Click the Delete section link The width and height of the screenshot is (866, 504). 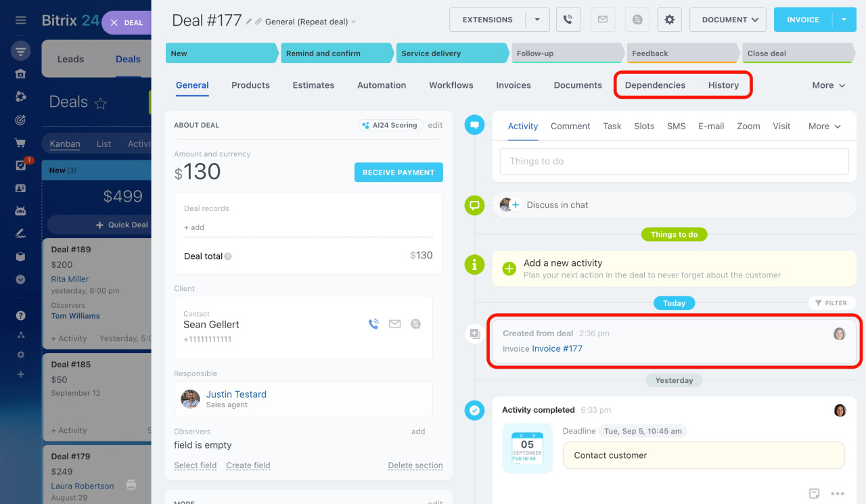click(415, 465)
